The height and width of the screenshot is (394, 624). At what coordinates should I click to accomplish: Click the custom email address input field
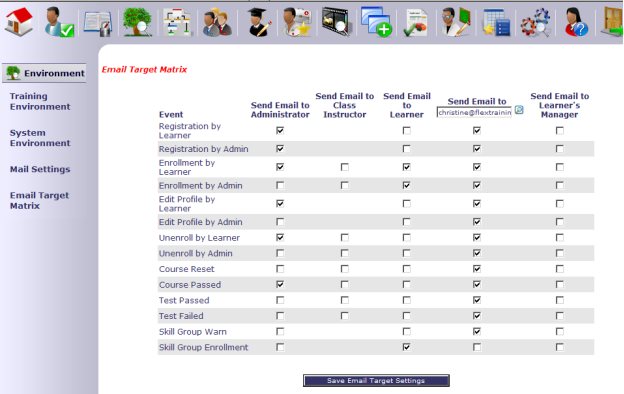coord(474,113)
